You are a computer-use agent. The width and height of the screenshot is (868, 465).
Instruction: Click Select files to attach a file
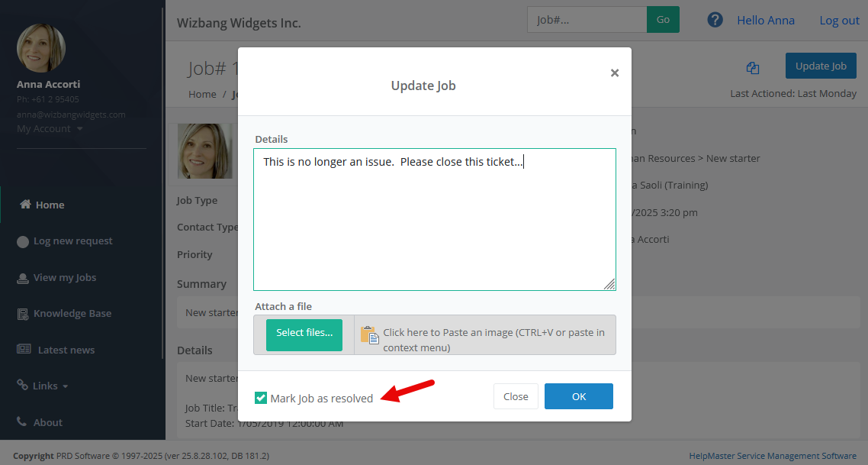[x=304, y=335]
